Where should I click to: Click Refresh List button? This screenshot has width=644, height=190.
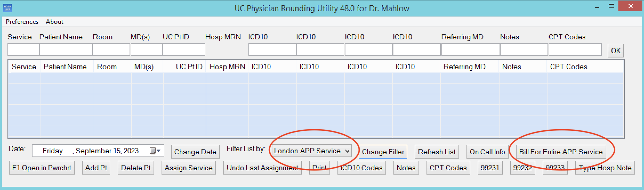pos(437,152)
